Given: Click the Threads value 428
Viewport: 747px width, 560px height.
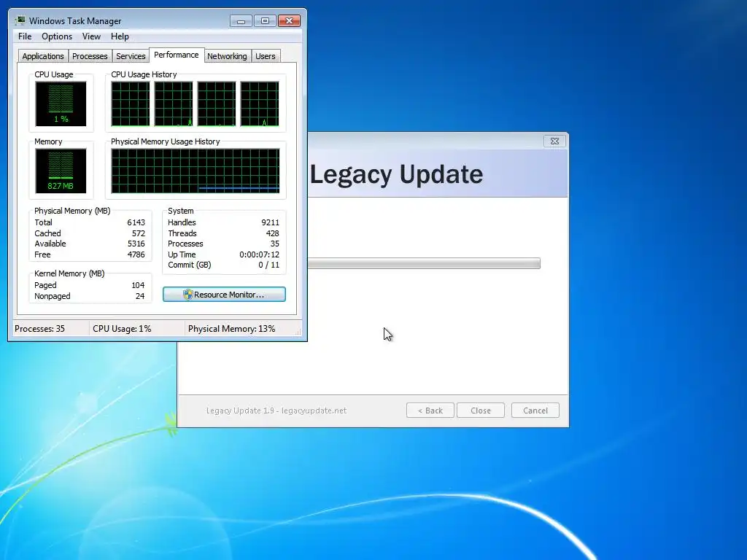Looking at the screenshot, I should click(273, 233).
